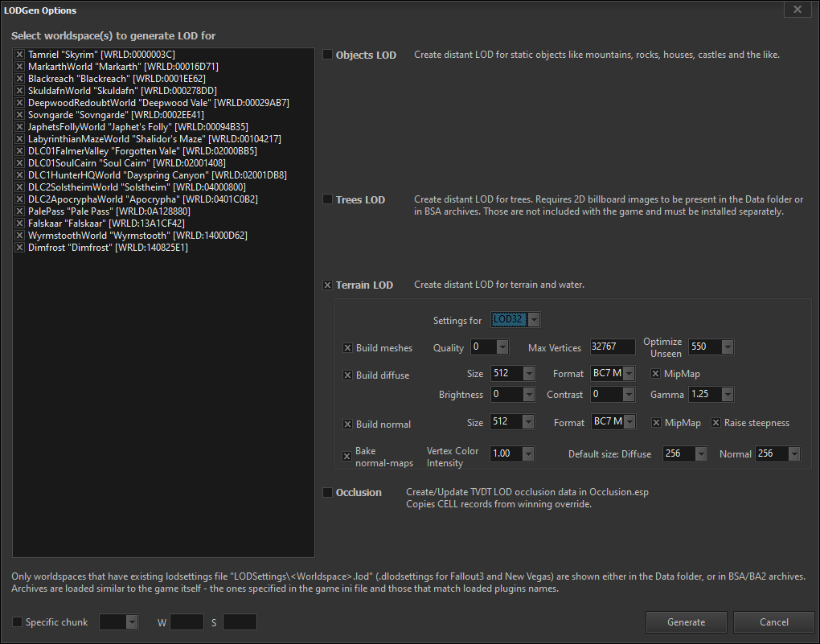Toggle Blackreach worldspace checkbox

(x=19, y=79)
